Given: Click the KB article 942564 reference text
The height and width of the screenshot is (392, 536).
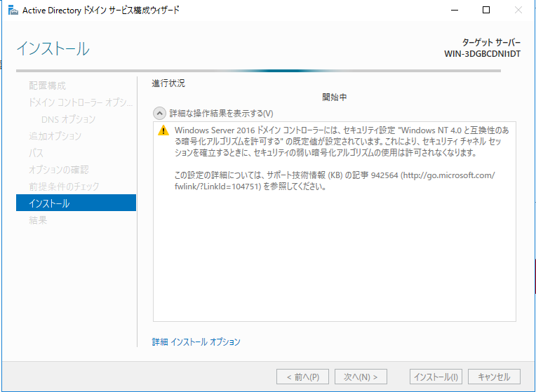Looking at the screenshot, I should pos(335,181).
